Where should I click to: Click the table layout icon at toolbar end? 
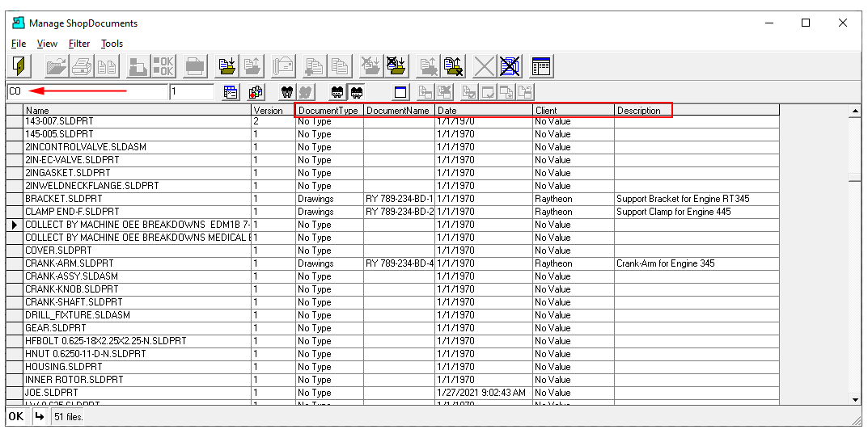click(541, 66)
